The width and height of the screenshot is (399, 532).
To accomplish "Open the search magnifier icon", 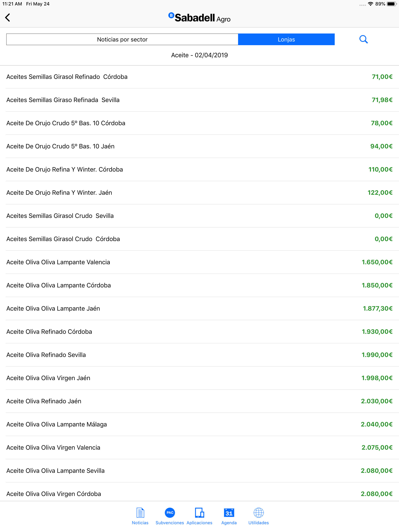I will pyautogui.click(x=363, y=39).
